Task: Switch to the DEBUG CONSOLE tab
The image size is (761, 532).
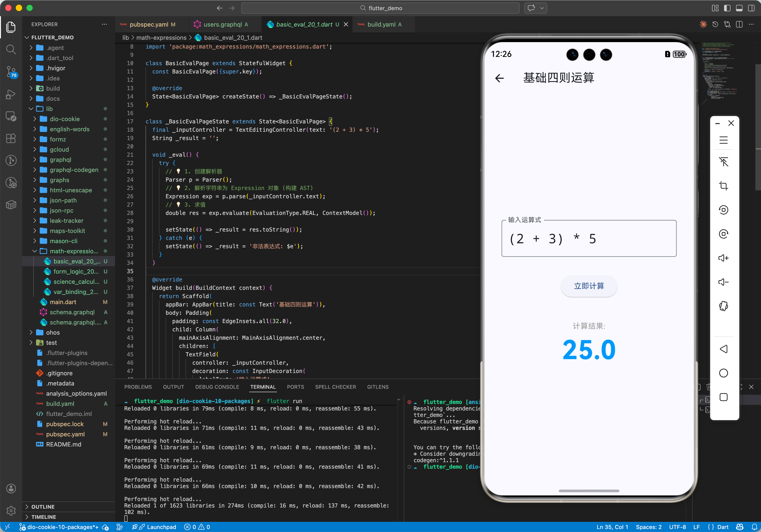Action: 217,387
